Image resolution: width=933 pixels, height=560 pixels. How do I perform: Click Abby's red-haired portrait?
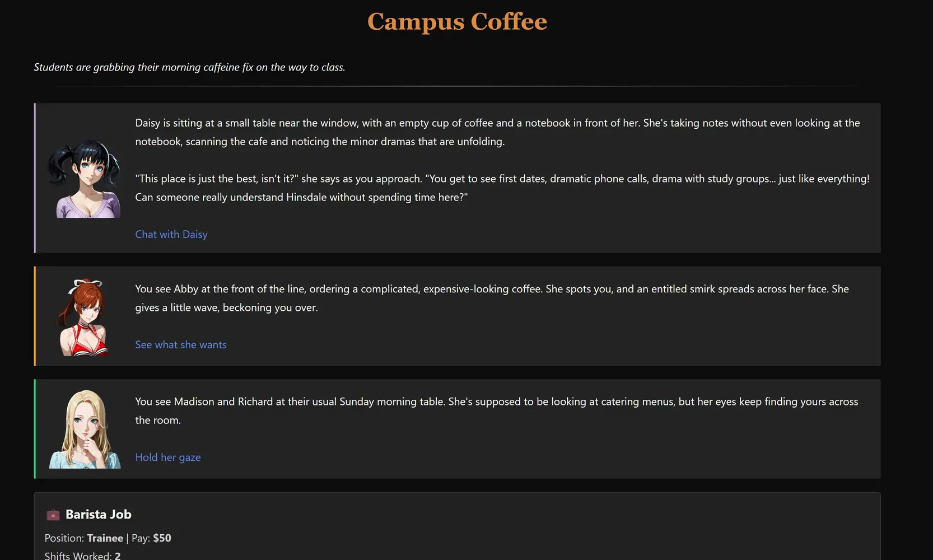point(84,317)
